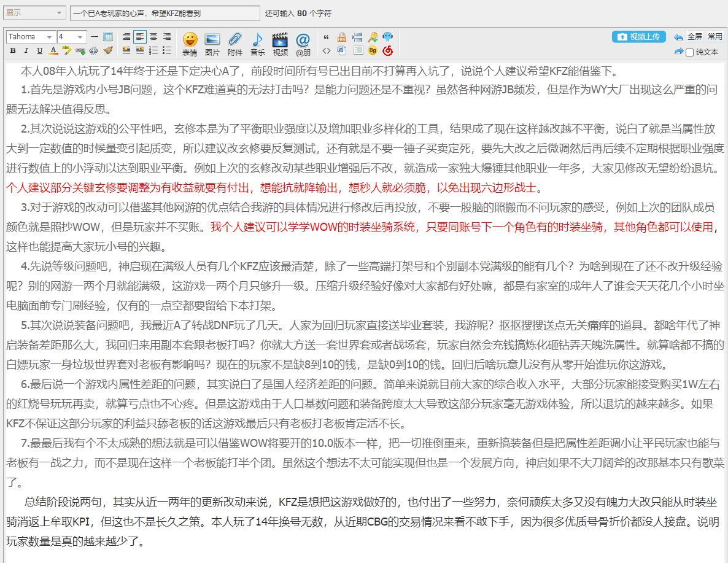Align text to the right
This screenshot has width=728, height=563.
tap(167, 37)
